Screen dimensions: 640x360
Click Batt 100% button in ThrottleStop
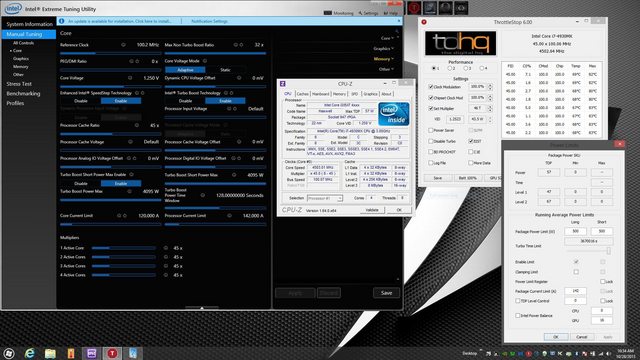point(468,178)
